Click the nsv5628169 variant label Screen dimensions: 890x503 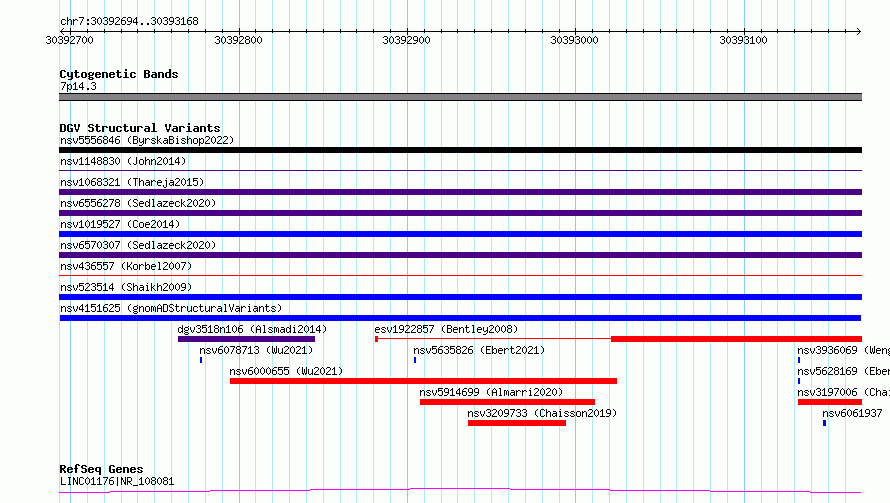(x=843, y=371)
